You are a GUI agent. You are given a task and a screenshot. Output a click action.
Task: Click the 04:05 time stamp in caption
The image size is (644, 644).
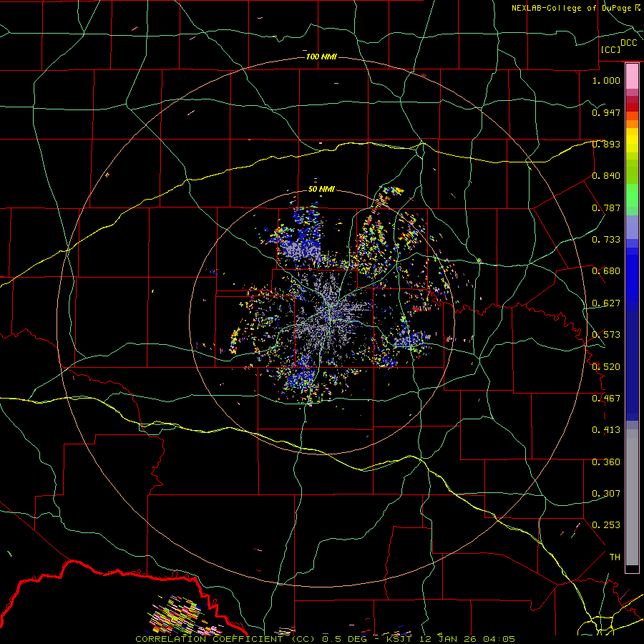(x=499, y=639)
